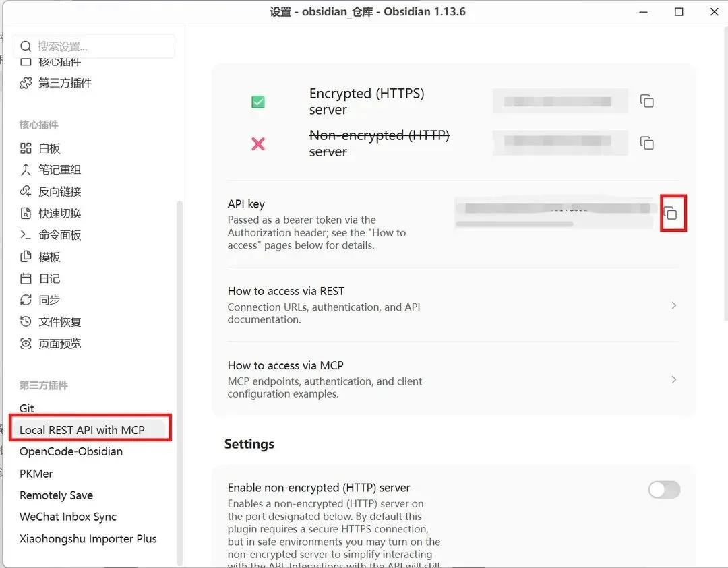Screen dimensions: 728x568
Task: Click the green HTTPS enabled checkmark
Action: coord(258,102)
